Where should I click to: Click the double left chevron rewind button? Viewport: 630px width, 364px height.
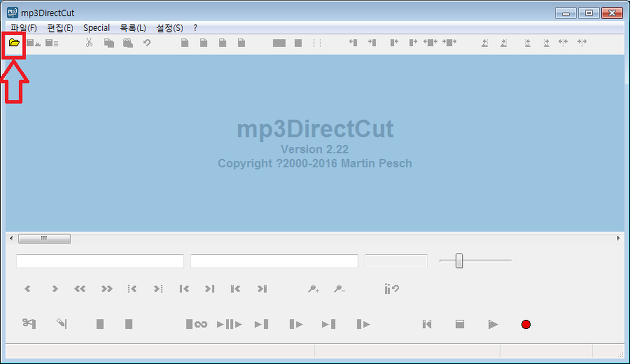[80, 288]
